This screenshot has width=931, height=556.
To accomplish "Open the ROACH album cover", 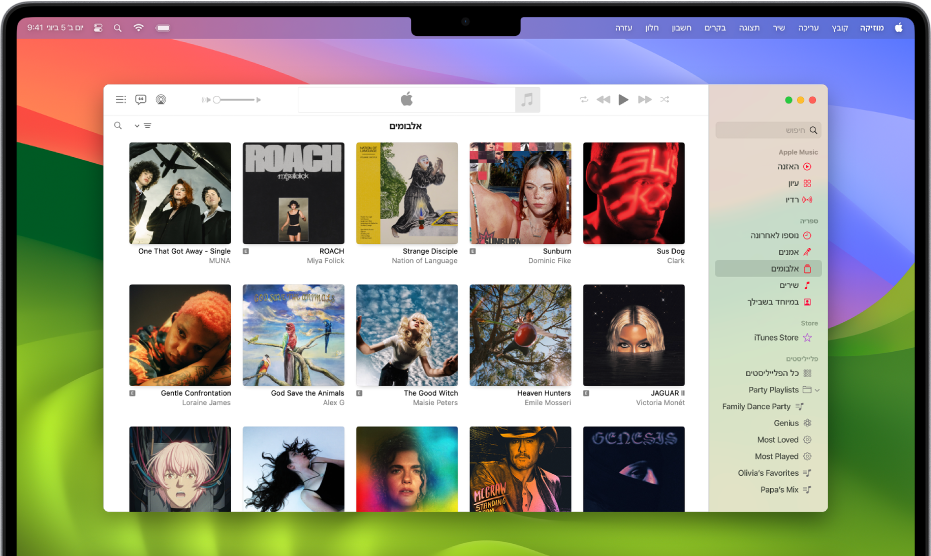I will 293,193.
